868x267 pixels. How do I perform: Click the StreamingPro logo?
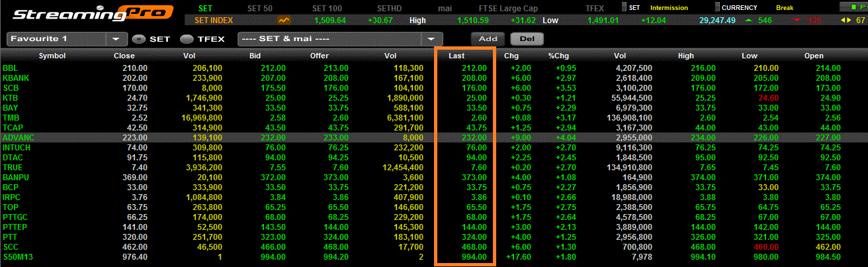click(x=93, y=13)
